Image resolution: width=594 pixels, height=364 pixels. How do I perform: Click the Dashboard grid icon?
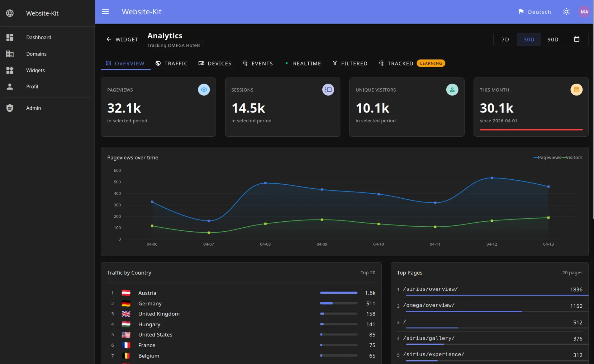[10, 37]
